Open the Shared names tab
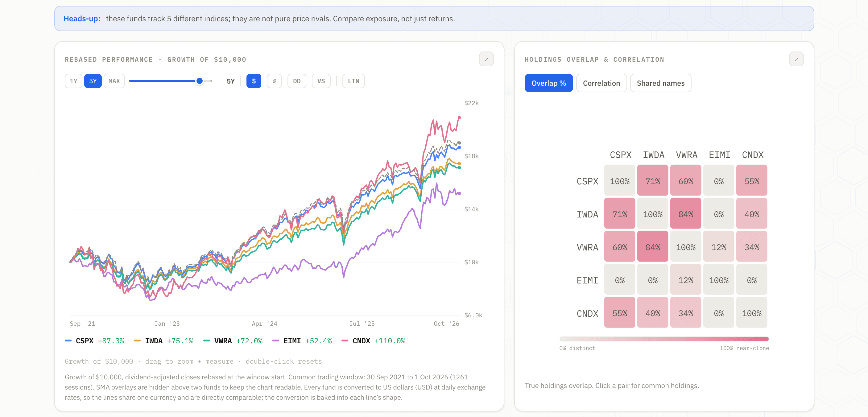The height and width of the screenshot is (417, 868). (x=660, y=83)
